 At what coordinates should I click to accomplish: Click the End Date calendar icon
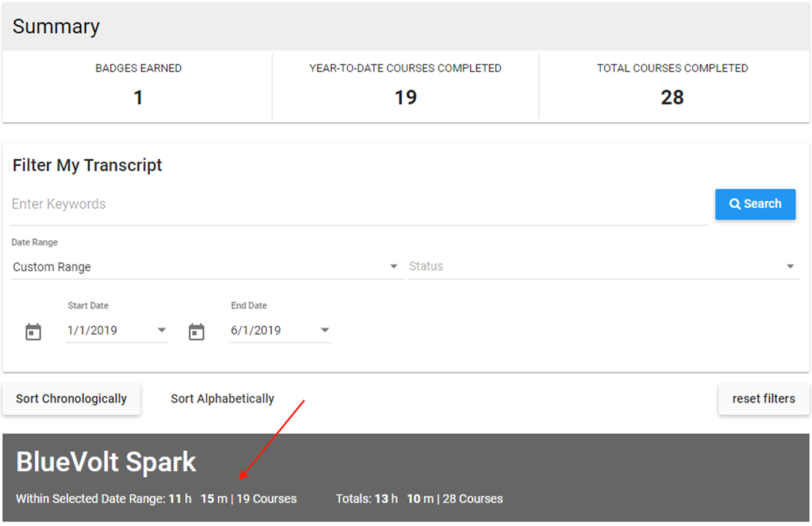(x=197, y=332)
